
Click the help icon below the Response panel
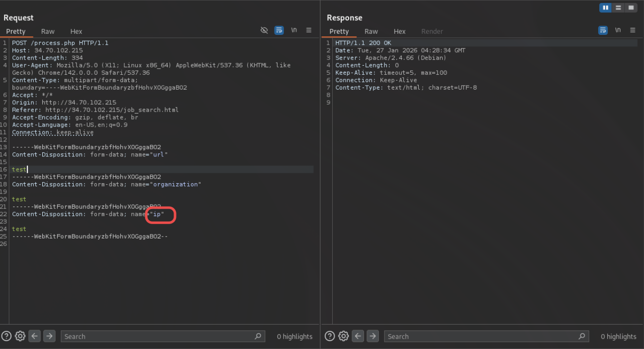(329, 336)
